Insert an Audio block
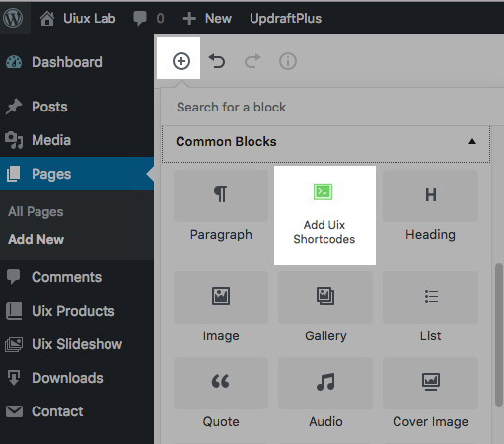Screen dimensions: 504x444 pyautogui.click(x=325, y=394)
